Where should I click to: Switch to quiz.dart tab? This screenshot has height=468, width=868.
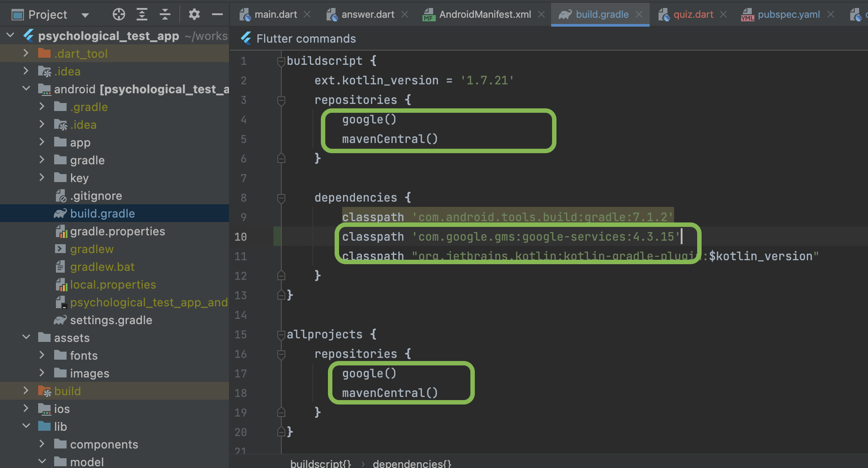693,15
